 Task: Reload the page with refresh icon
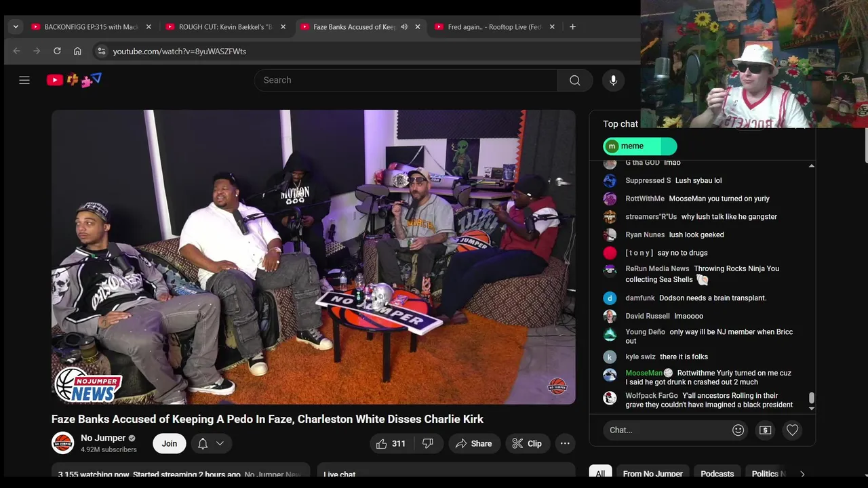(57, 51)
